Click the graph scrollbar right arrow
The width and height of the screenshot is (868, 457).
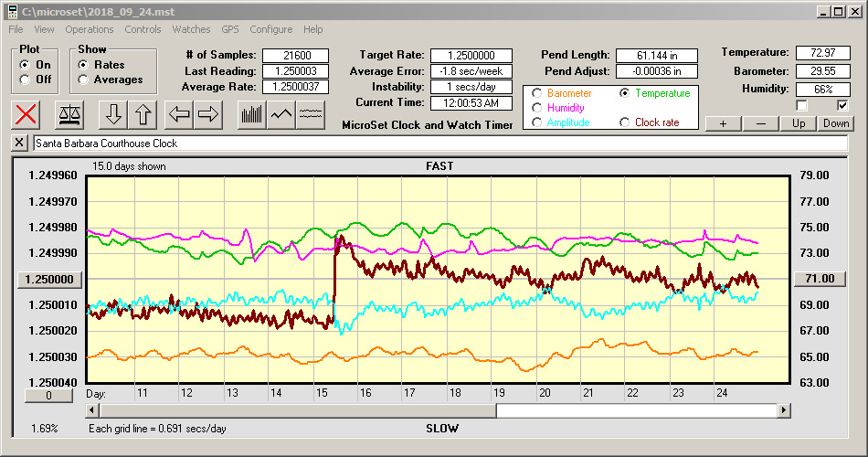coord(783,410)
